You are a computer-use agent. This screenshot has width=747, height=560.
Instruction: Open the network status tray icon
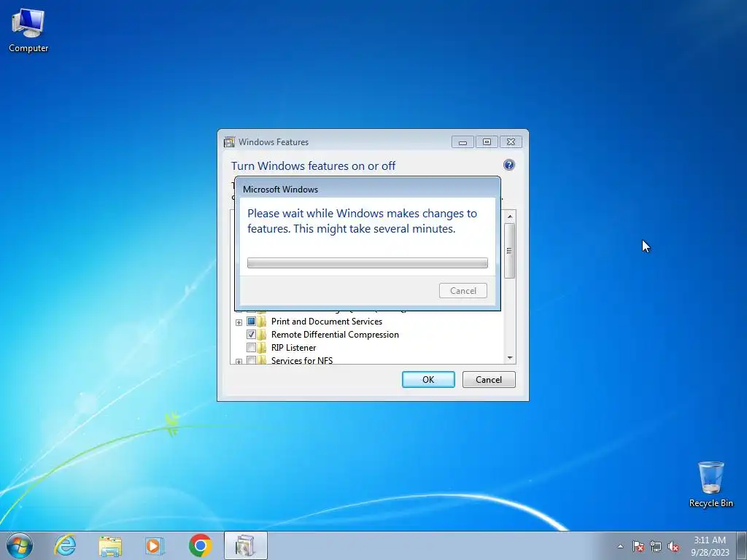656,546
